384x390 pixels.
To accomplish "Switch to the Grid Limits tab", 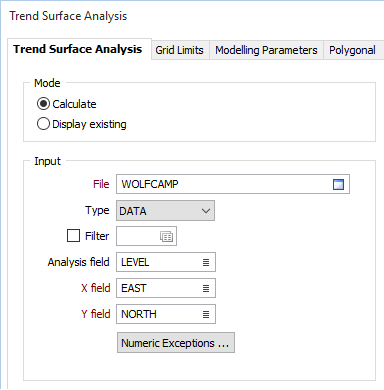I will coord(179,50).
